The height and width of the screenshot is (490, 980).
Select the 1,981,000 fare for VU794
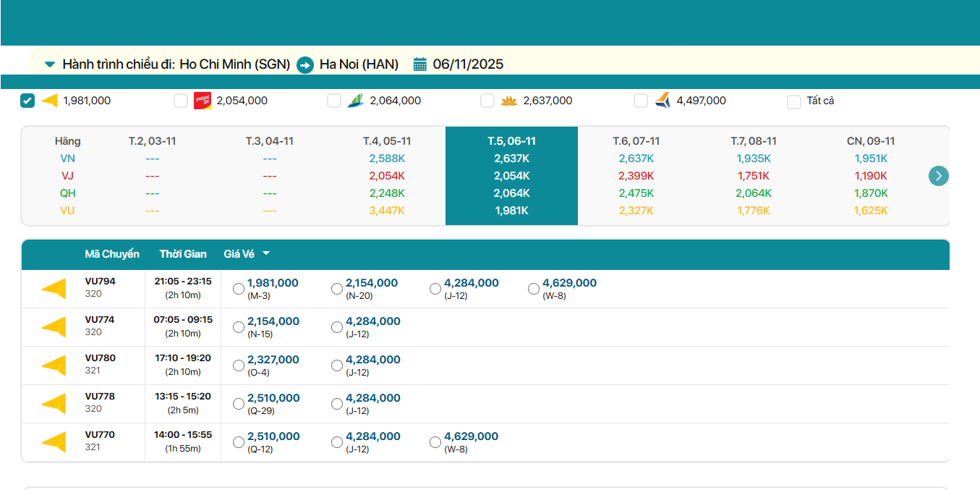pyautogui.click(x=239, y=289)
